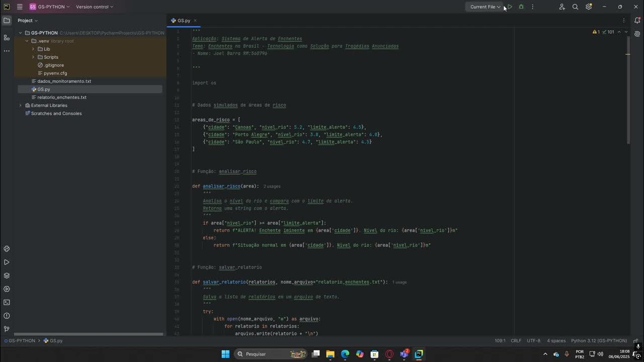This screenshot has height=362, width=644.
Task: Open the .gitignore file
Action: coord(51,65)
